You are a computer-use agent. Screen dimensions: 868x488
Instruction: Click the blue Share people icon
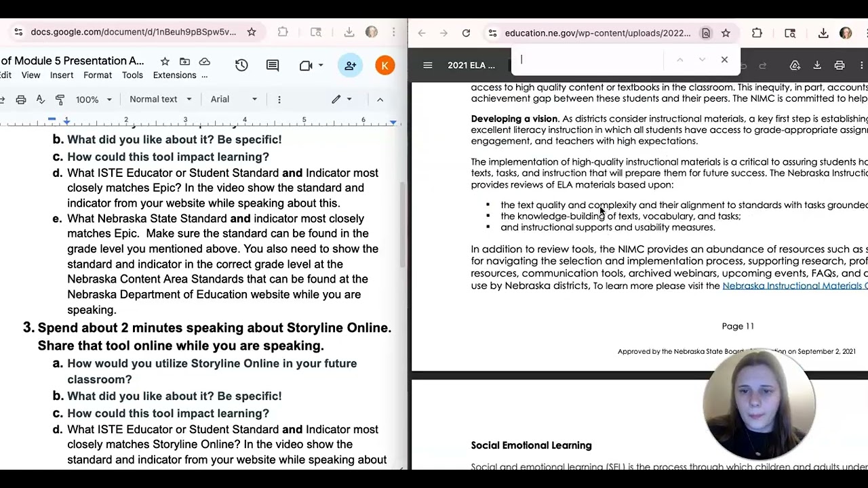[x=351, y=65]
